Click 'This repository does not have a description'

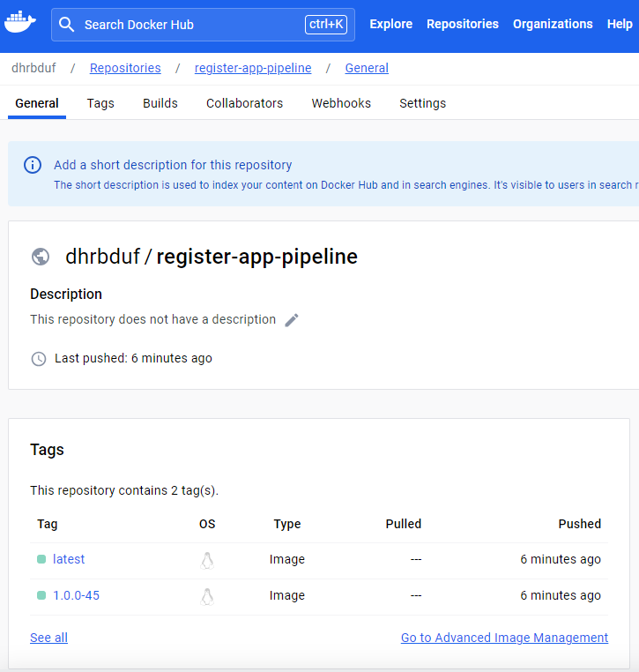(x=152, y=320)
